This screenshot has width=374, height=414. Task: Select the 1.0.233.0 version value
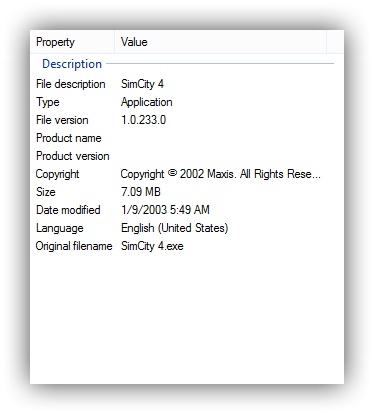pyautogui.click(x=143, y=120)
